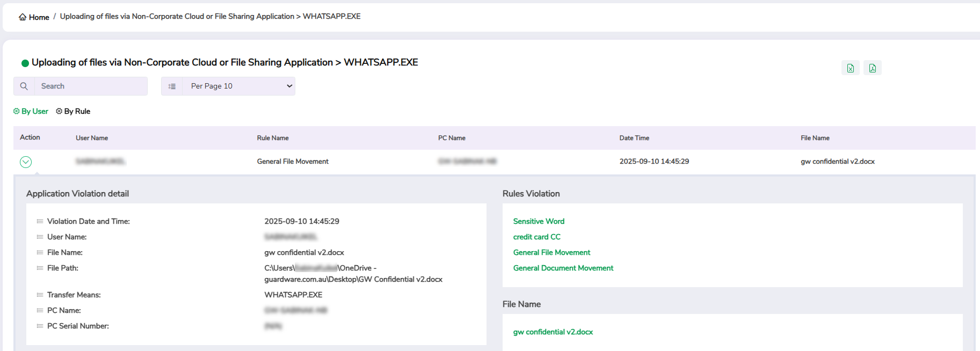Open the Uploading of files breadcrumb link

coord(177,17)
